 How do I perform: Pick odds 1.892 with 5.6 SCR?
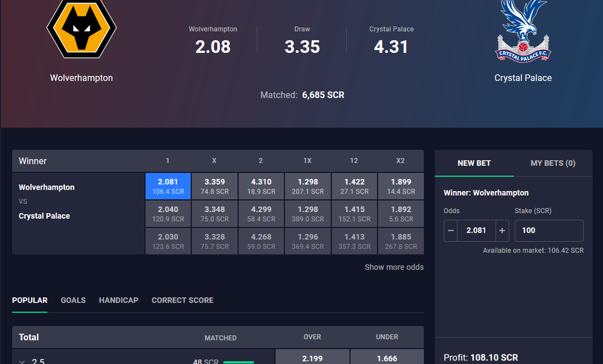point(401,214)
